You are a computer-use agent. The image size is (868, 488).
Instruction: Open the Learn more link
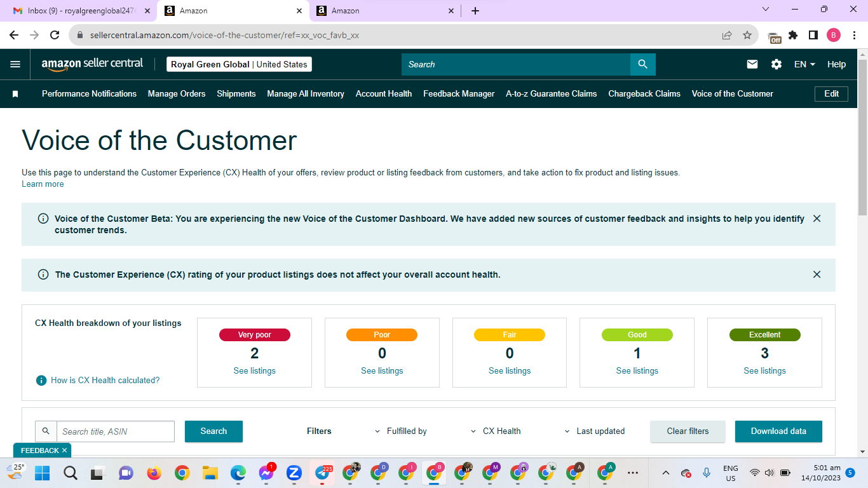(x=43, y=184)
